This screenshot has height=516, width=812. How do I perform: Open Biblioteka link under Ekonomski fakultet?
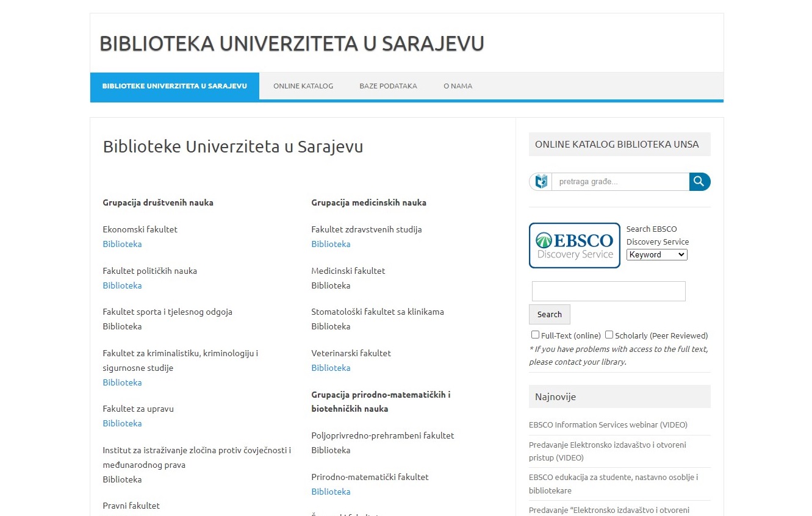pyautogui.click(x=122, y=244)
